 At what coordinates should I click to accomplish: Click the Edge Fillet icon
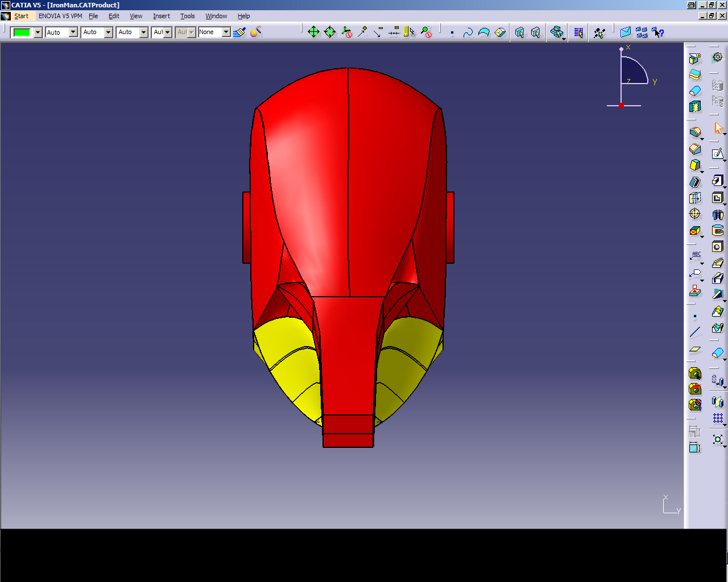click(x=694, y=132)
